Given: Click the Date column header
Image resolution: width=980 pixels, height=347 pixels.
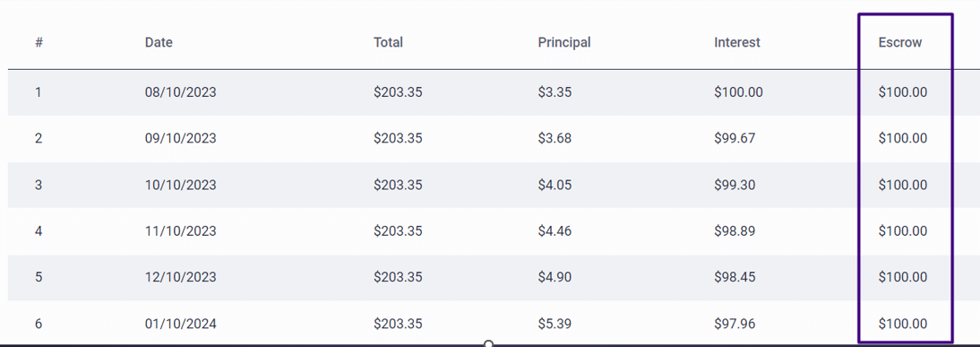Looking at the screenshot, I should [x=159, y=42].
